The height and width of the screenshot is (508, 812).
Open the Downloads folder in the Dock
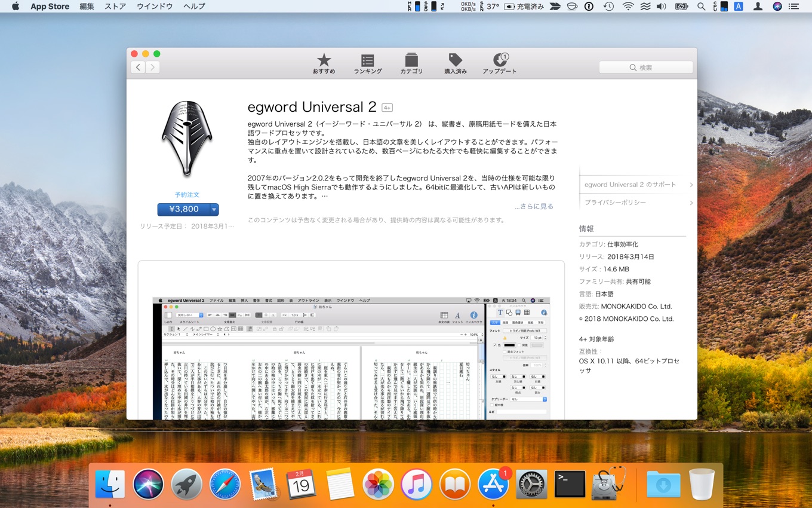coord(663,484)
